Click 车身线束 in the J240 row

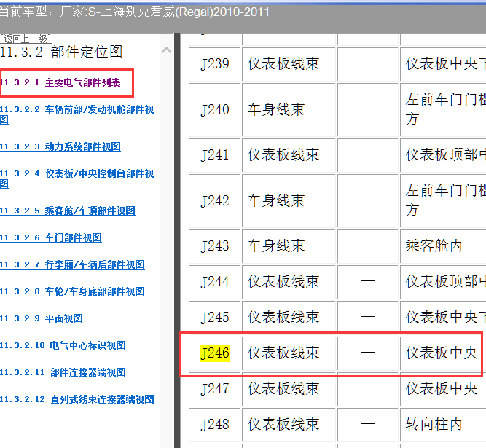(x=276, y=110)
